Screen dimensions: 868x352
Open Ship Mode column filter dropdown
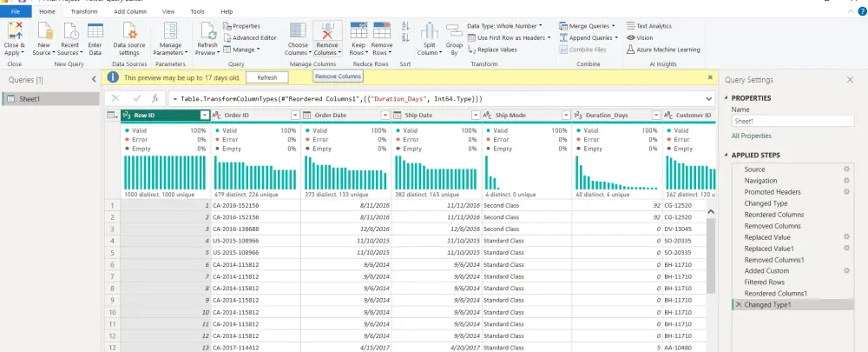coord(566,116)
